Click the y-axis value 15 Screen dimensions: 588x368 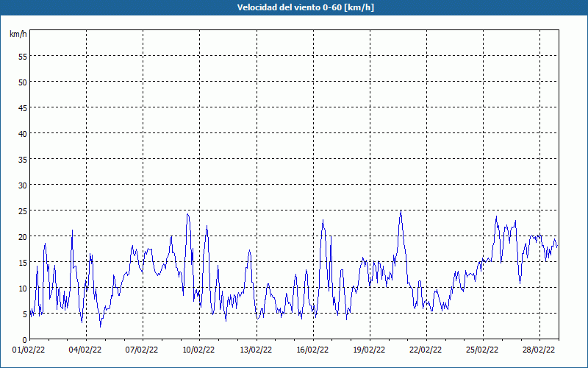[x=23, y=263]
